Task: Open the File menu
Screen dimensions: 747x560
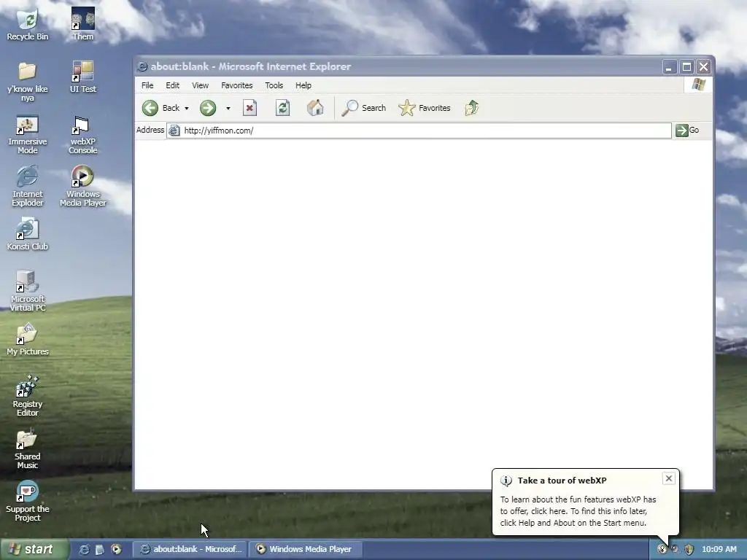Action: [147, 85]
